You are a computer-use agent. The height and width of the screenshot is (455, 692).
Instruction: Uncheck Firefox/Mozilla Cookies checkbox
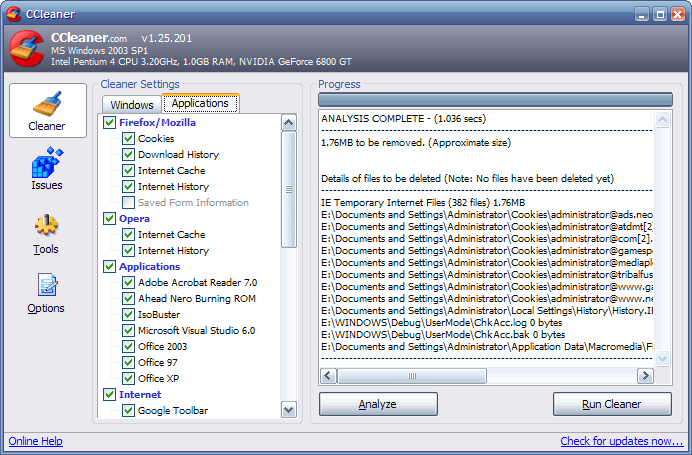[x=128, y=139]
